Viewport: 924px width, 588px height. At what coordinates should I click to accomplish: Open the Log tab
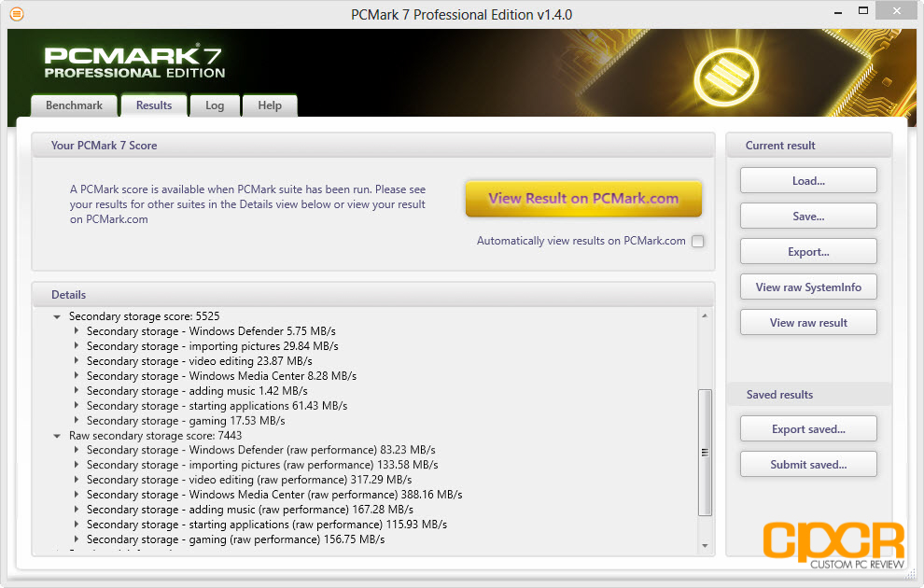click(215, 105)
